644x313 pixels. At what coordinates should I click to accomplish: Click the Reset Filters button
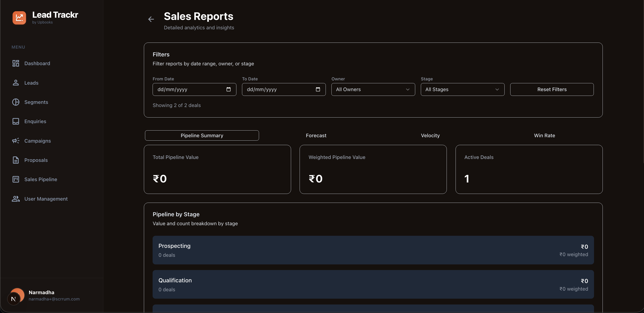[552, 89]
